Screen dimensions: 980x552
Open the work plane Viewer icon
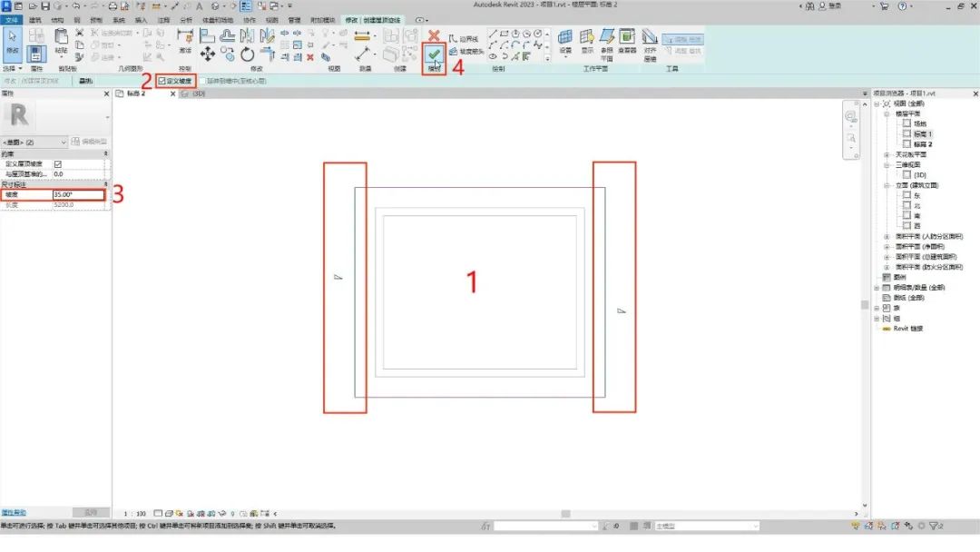click(x=627, y=37)
